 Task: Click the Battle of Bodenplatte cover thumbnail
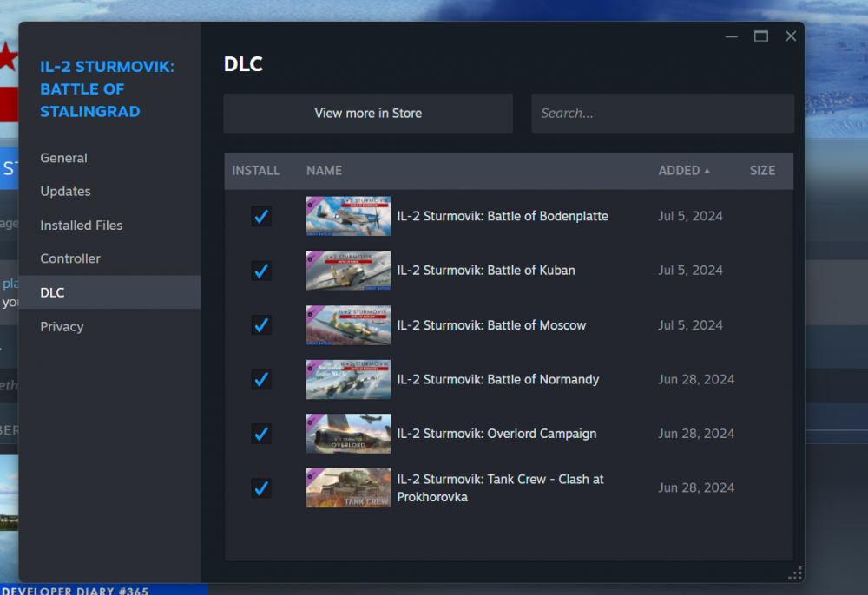(348, 216)
